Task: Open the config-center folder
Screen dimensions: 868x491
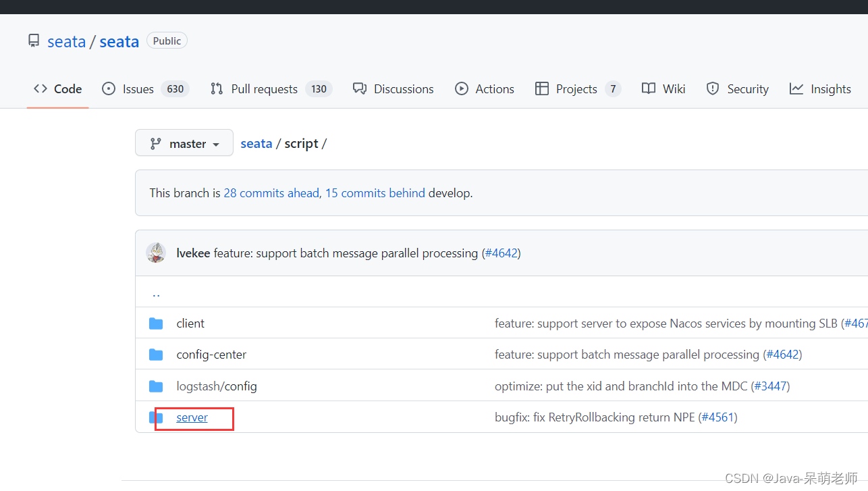Action: coord(211,354)
